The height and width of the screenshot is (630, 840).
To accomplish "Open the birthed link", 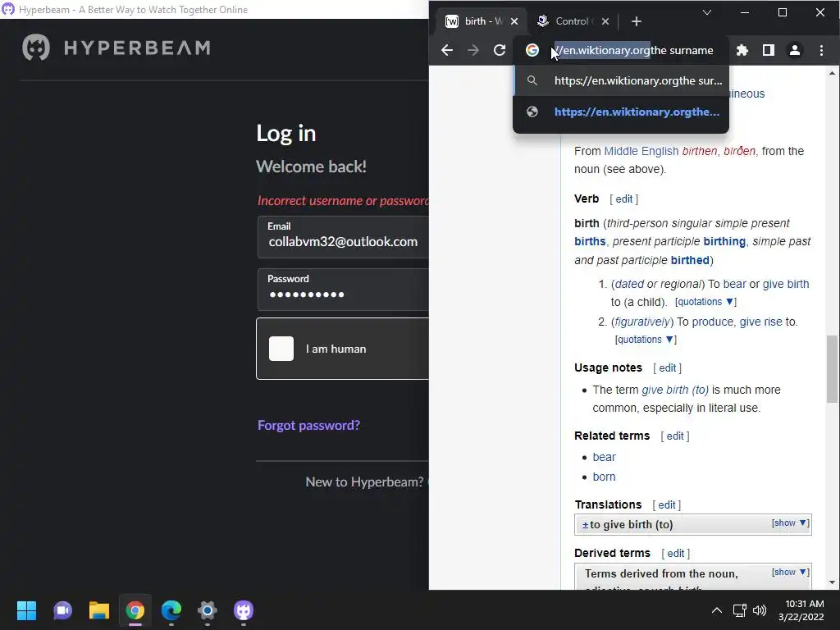I will pyautogui.click(x=690, y=260).
